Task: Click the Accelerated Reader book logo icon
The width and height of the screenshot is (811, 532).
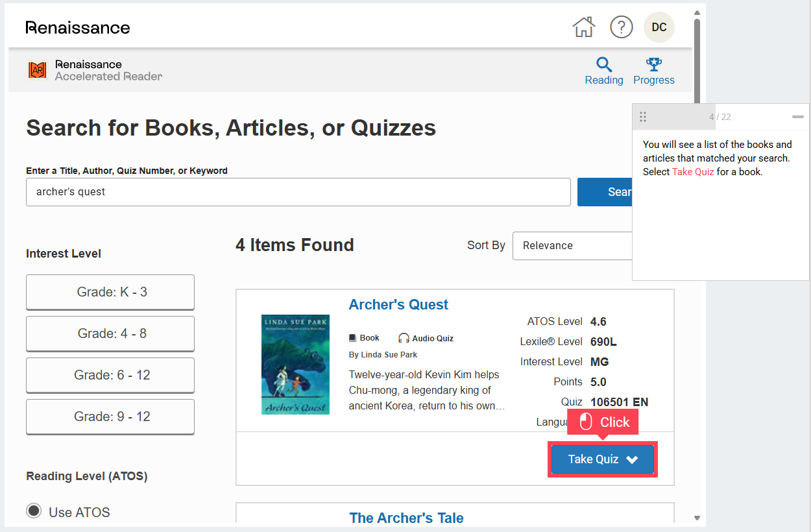Action: coord(37,69)
